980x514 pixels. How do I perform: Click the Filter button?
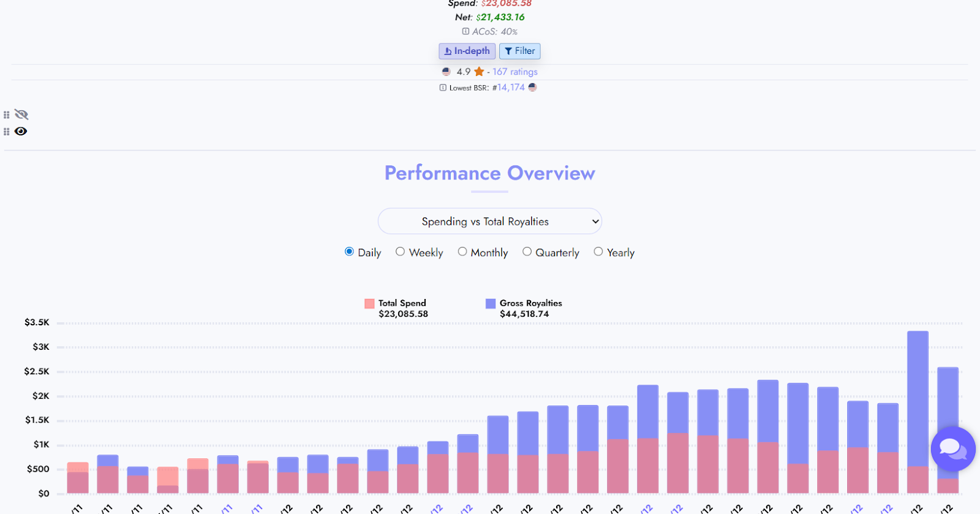pyautogui.click(x=519, y=51)
